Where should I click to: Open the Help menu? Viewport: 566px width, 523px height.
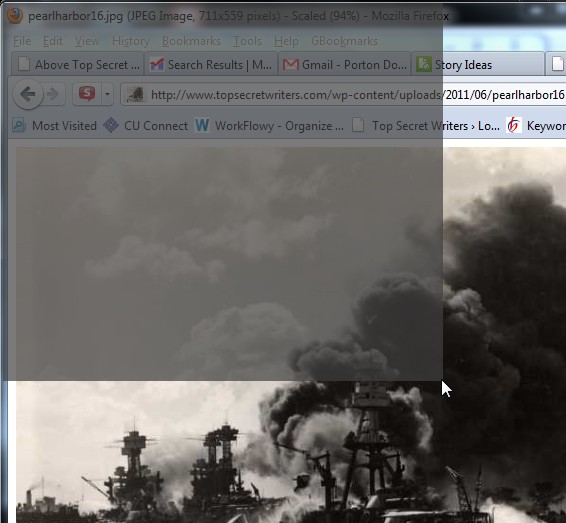pyautogui.click(x=286, y=41)
